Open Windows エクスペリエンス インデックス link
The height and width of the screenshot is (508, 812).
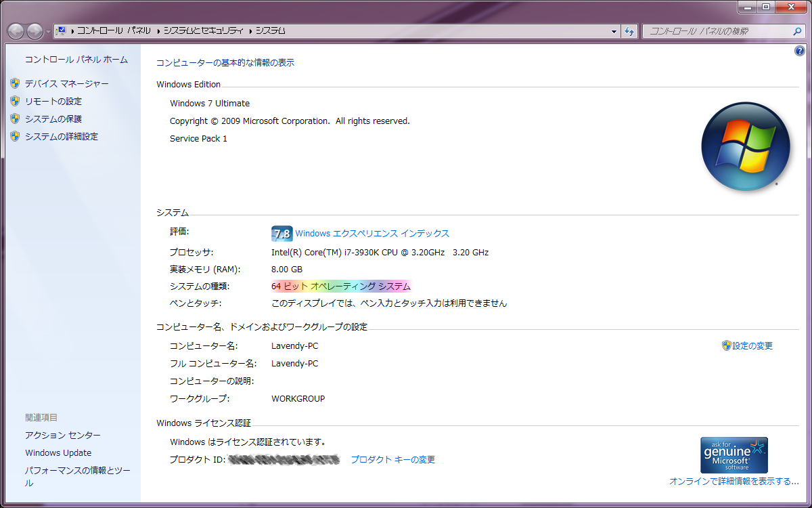(372, 234)
